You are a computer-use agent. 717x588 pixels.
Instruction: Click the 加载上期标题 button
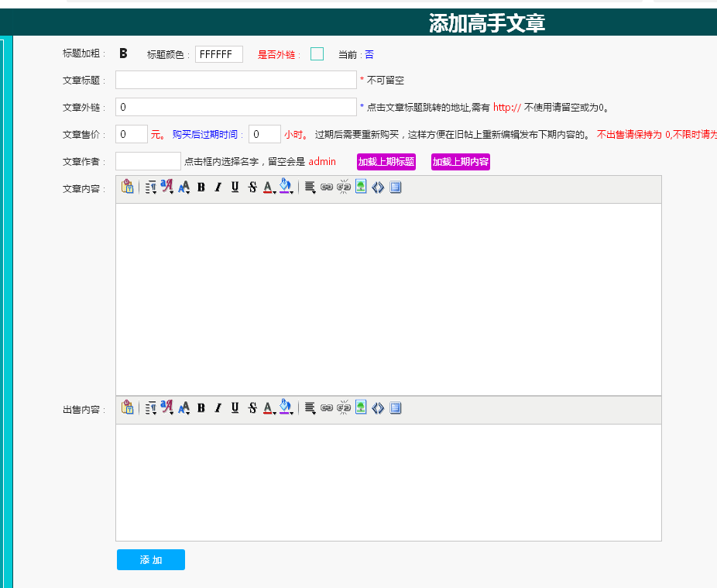[x=386, y=162]
